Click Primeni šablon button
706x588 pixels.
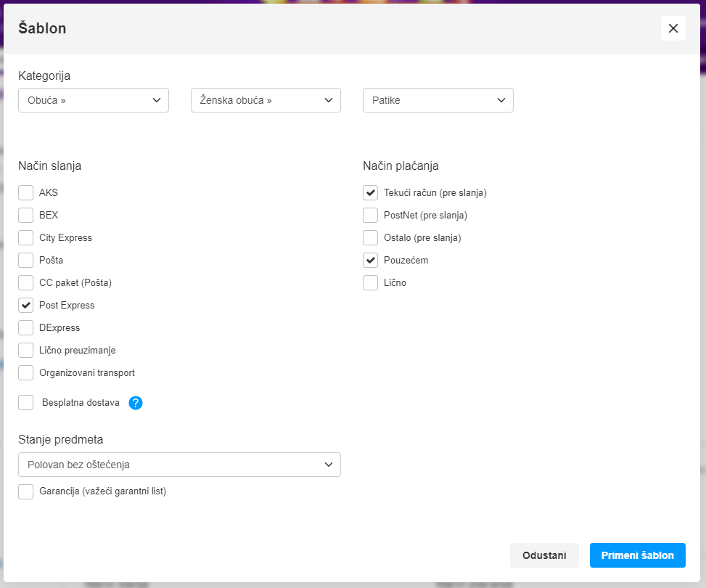pos(638,555)
